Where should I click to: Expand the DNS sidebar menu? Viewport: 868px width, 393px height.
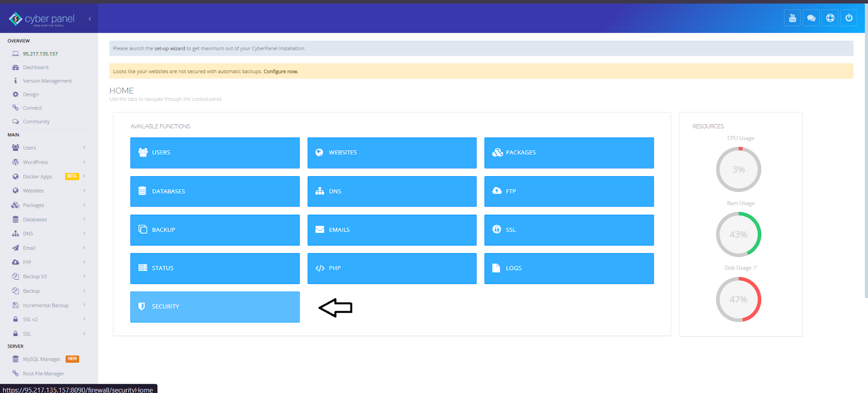[x=49, y=234]
